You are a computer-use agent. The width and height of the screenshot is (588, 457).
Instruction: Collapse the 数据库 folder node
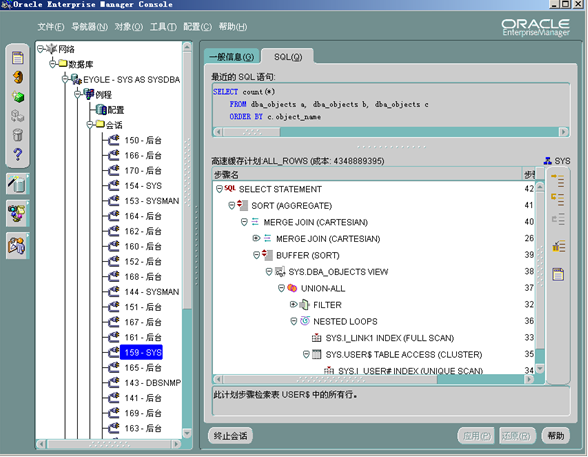[53, 63]
